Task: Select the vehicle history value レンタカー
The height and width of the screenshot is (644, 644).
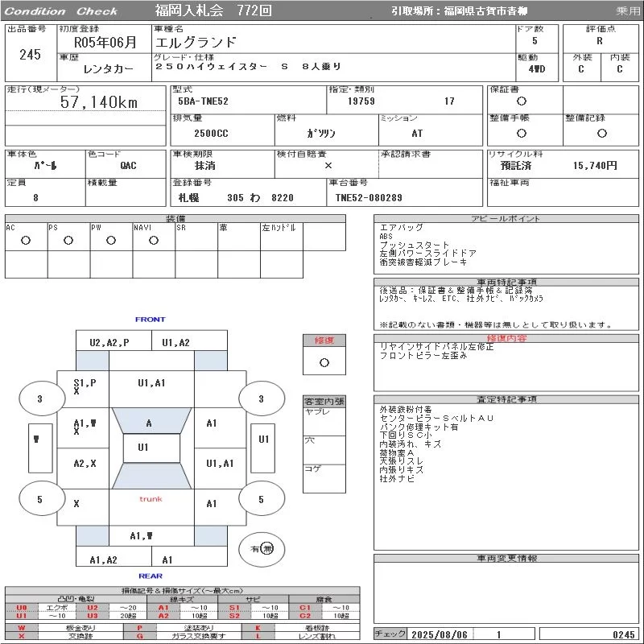Action: 108,68
